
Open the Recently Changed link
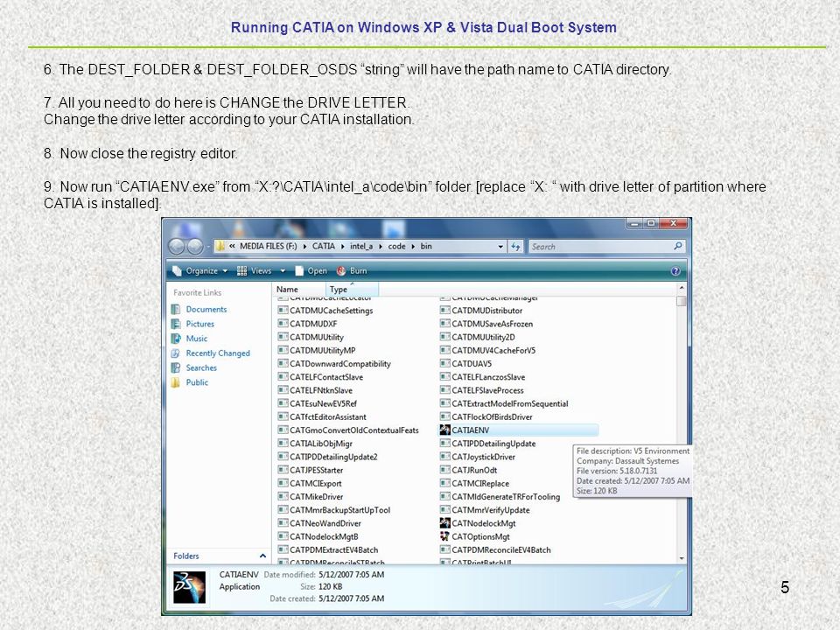tap(218, 353)
